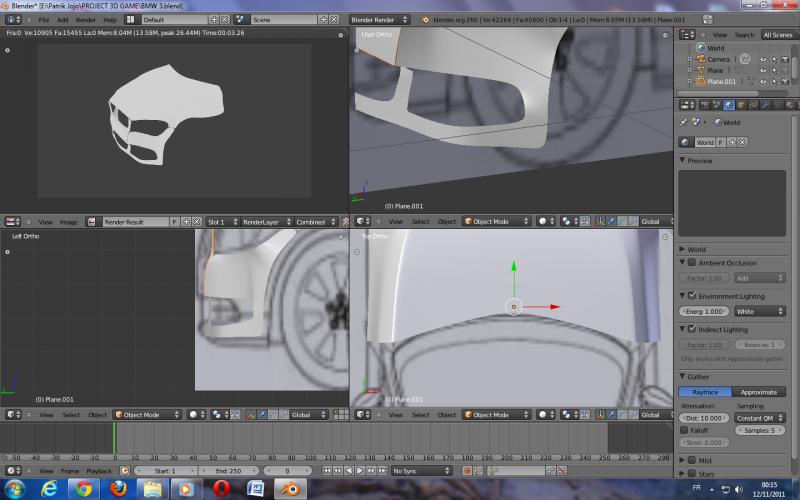This screenshot has height=500, width=800.
Task: Open Playback menu in timeline header
Action: click(99, 470)
